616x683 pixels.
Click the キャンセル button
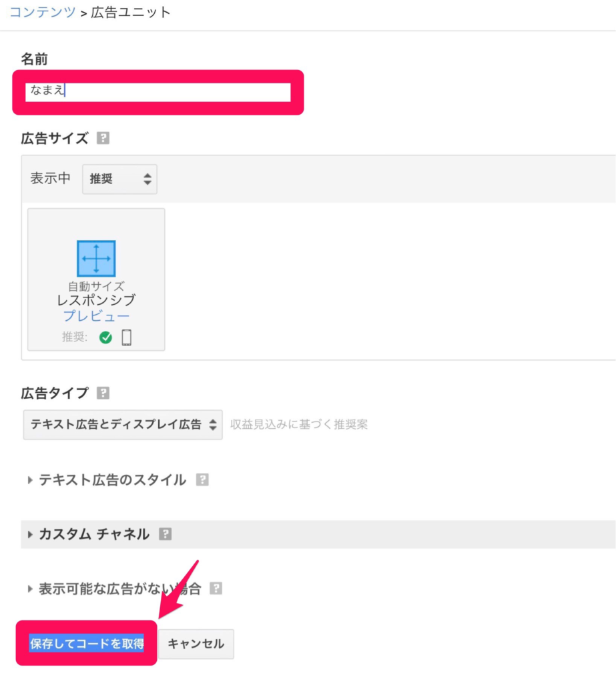[196, 644]
